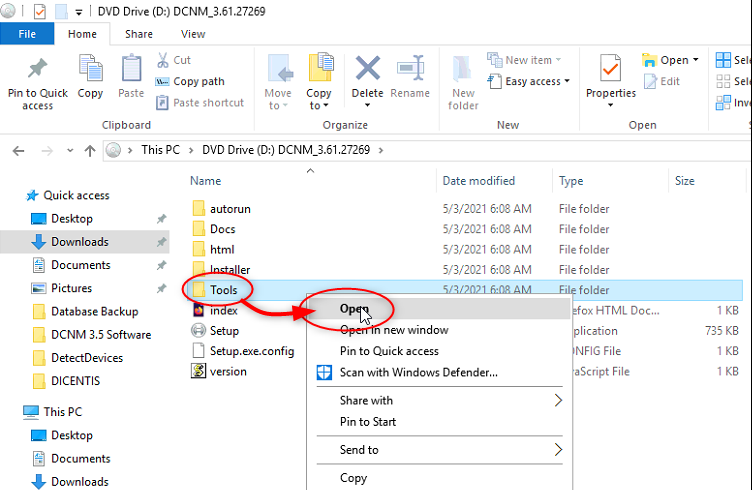This screenshot has width=752, height=490.
Task: Open Desktop under Quick access
Action: (x=72, y=219)
